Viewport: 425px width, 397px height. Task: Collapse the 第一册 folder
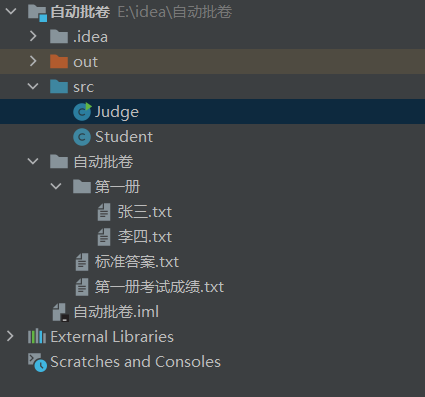56,186
